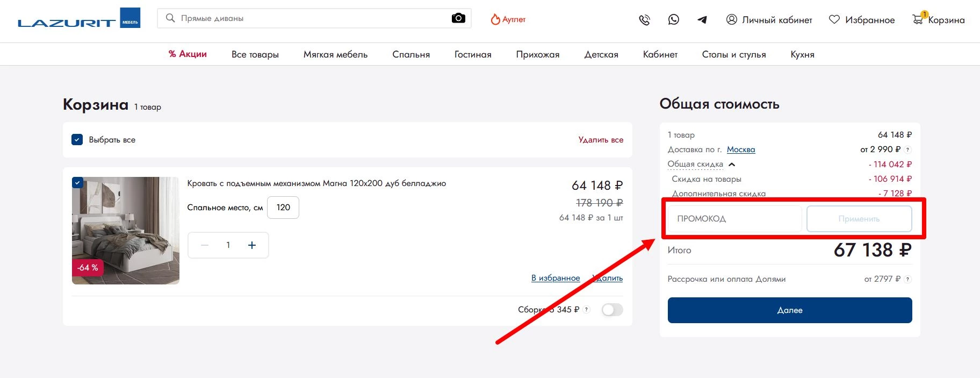980x378 pixels.
Task: Click 'Удалить все' link
Action: pyautogui.click(x=601, y=140)
